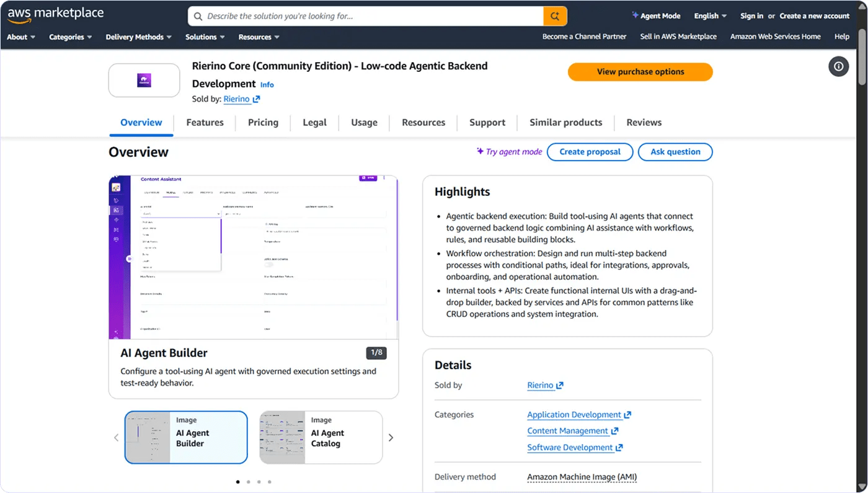This screenshot has width=868, height=493.
Task: Open the Resources dropdown in navigation bar
Action: pyautogui.click(x=259, y=37)
